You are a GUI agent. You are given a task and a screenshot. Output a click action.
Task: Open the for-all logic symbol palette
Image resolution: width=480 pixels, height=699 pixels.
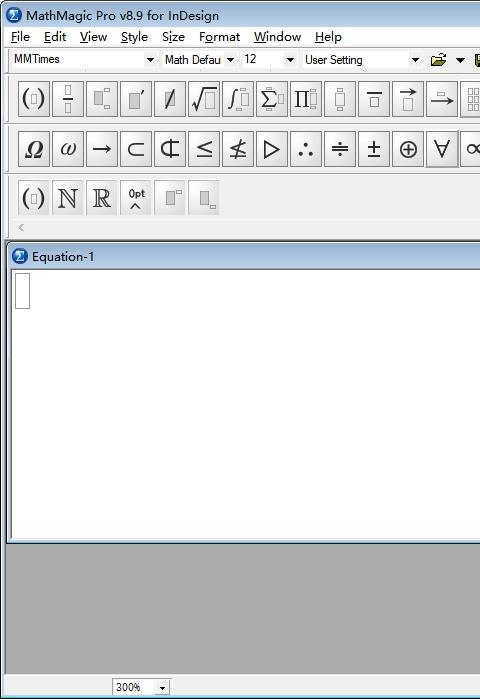click(x=442, y=149)
